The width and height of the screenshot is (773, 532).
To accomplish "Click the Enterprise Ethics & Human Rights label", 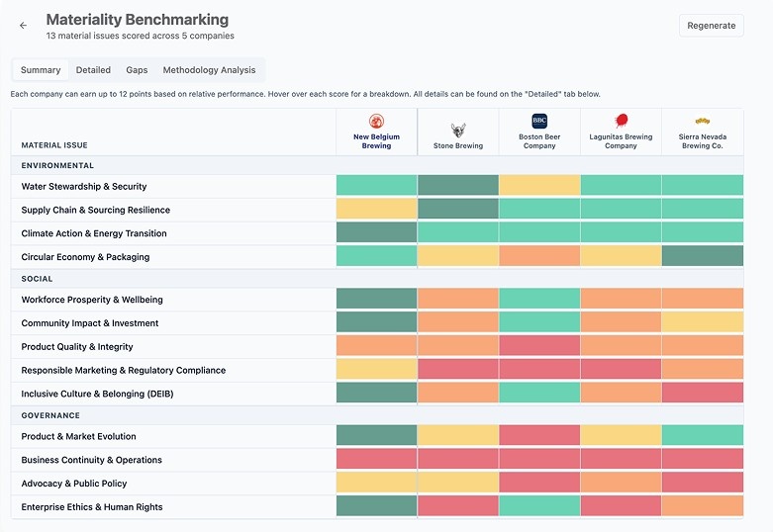I will [92, 507].
